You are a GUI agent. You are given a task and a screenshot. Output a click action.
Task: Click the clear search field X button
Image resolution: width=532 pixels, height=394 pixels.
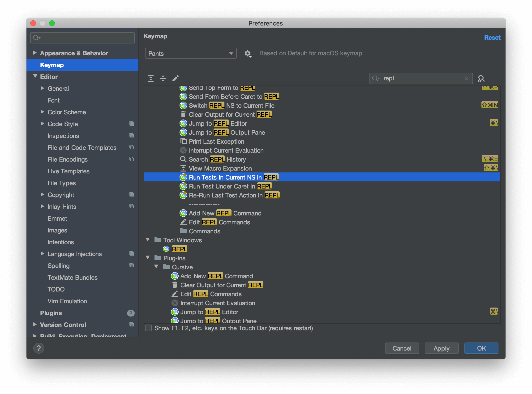pyautogui.click(x=466, y=78)
